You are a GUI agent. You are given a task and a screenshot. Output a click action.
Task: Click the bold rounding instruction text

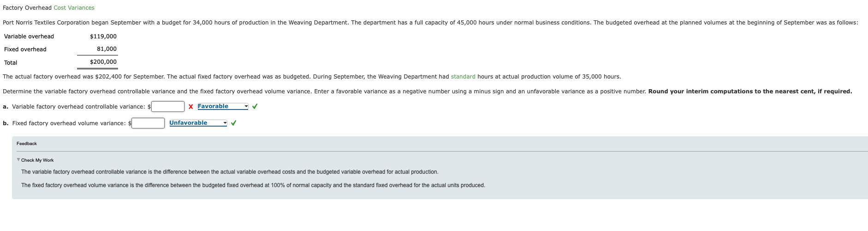(750, 91)
